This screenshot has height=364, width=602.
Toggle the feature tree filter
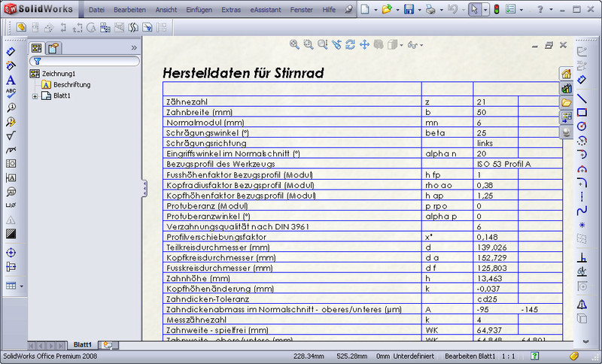36,61
